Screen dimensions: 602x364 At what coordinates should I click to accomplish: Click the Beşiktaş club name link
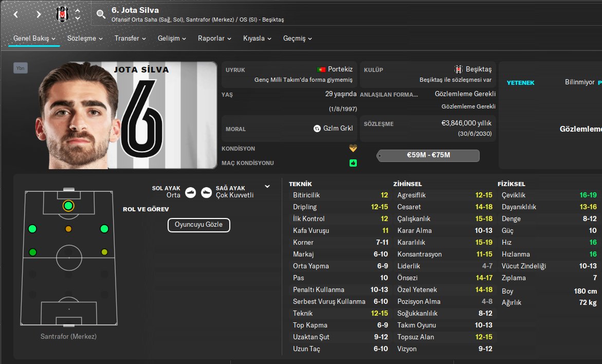click(x=479, y=69)
